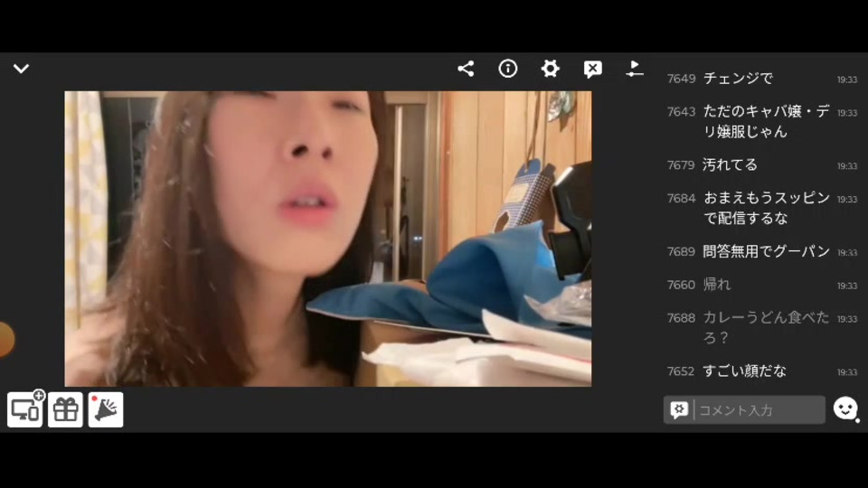Click the seek bar position icon
868x488 pixels.
click(x=635, y=69)
